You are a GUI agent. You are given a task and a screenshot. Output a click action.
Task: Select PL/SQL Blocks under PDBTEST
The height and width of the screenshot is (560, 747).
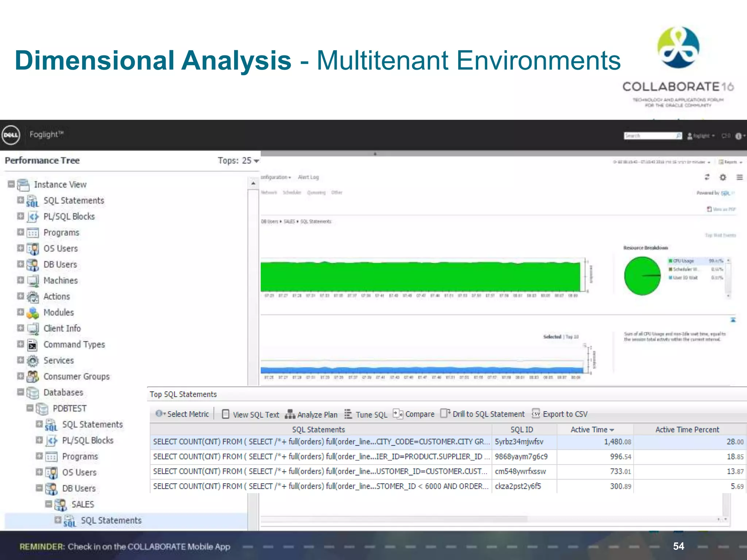(x=88, y=441)
